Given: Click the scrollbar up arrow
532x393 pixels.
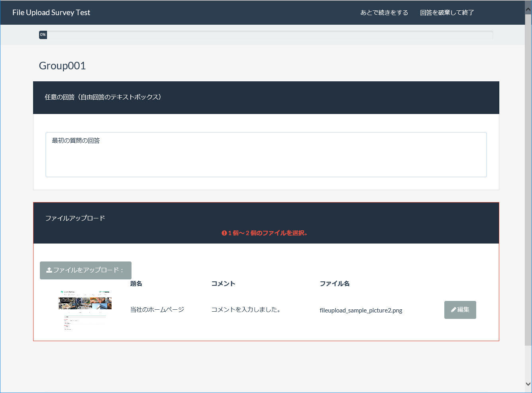Looking at the screenshot, I should (x=528, y=9).
